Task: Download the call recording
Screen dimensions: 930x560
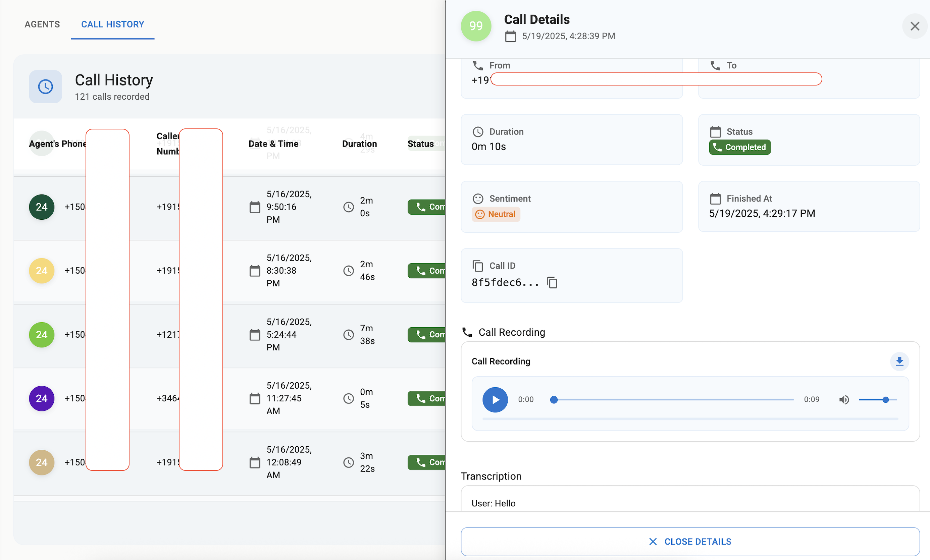Action: 899,361
